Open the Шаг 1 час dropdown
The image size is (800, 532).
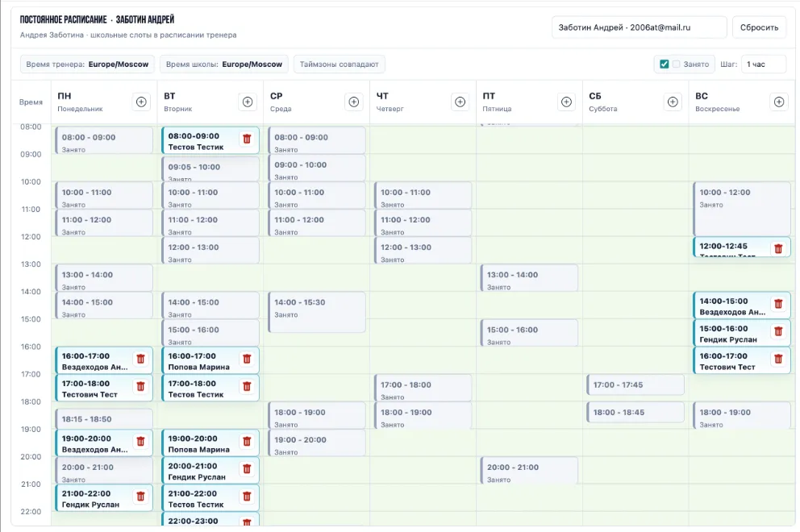click(x=763, y=64)
